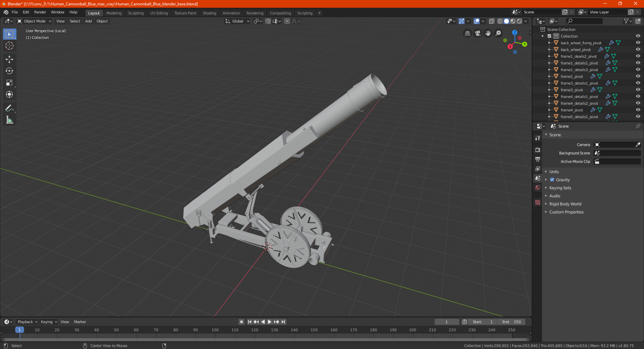Choose the Rotate tool
The width and height of the screenshot is (644, 349).
click(9, 71)
